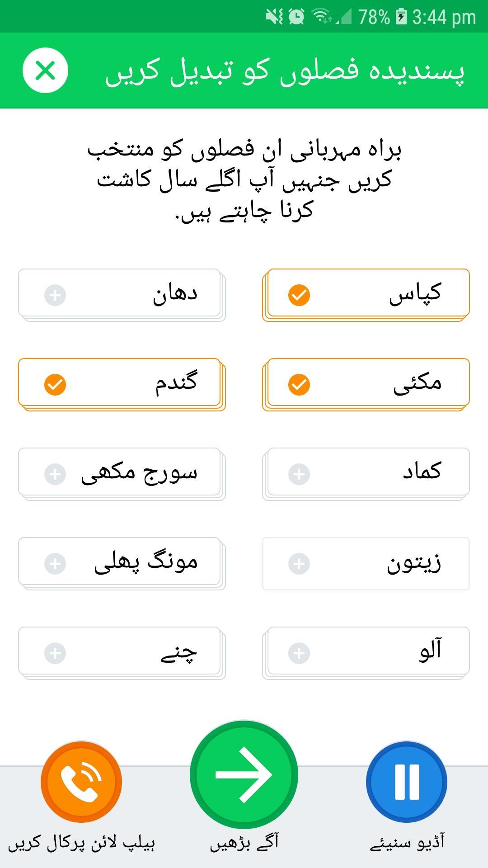
Task: Uncheck the گندم (wheat) crop checkmark
Action: tap(55, 385)
